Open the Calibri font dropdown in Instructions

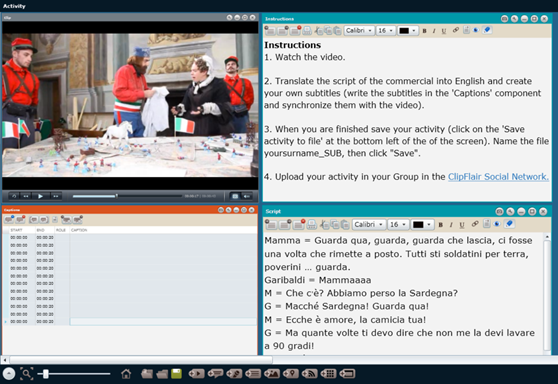coord(359,31)
